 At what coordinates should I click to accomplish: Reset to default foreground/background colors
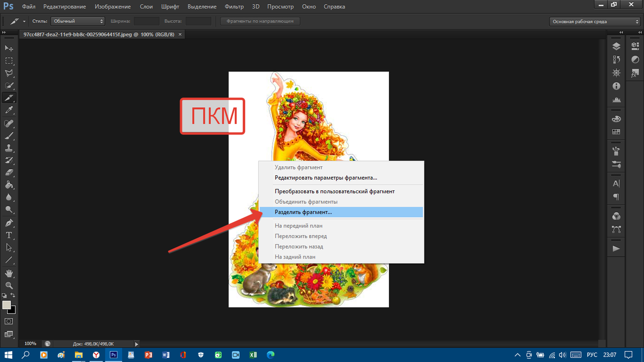point(4,295)
